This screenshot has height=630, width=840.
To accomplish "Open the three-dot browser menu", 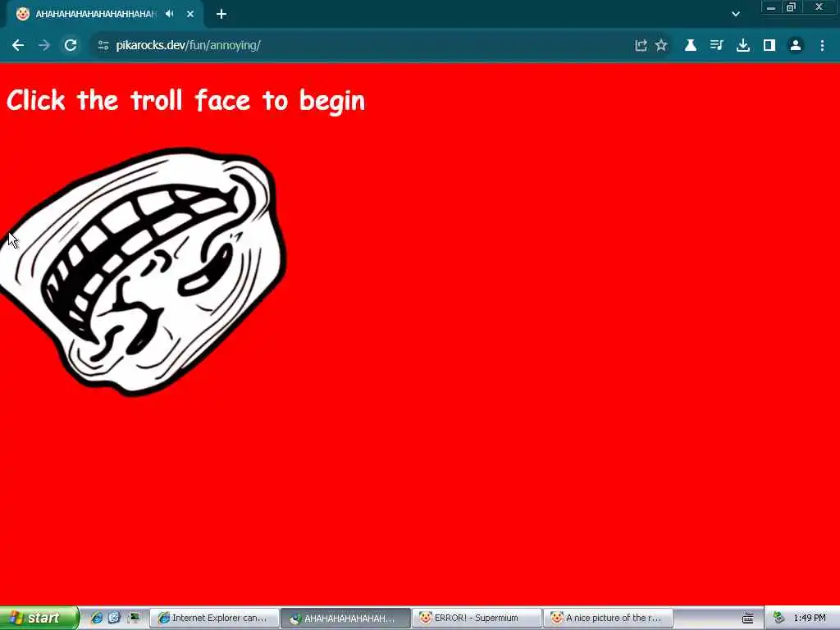I will (x=822, y=46).
